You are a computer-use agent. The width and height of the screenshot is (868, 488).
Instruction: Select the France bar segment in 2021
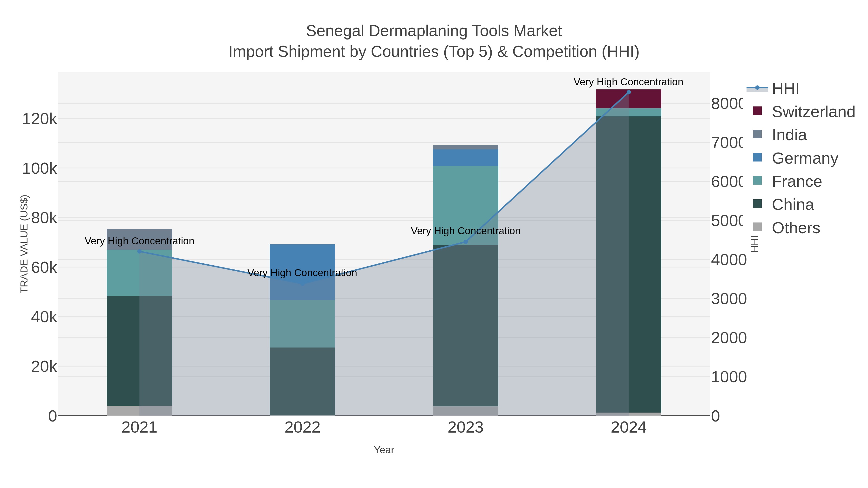pos(140,273)
